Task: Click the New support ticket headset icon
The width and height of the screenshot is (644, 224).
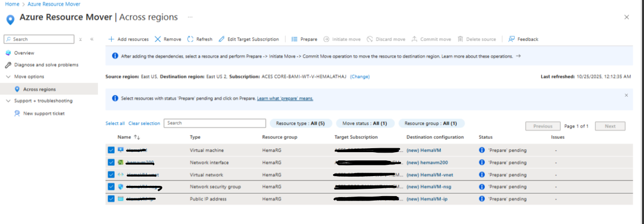Action: pyautogui.click(x=17, y=113)
